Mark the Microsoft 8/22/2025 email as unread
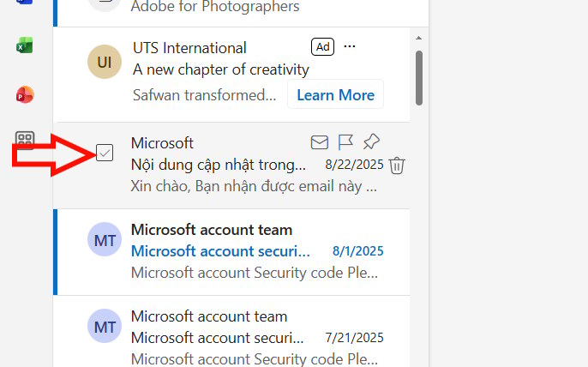588x367 pixels. [320, 142]
